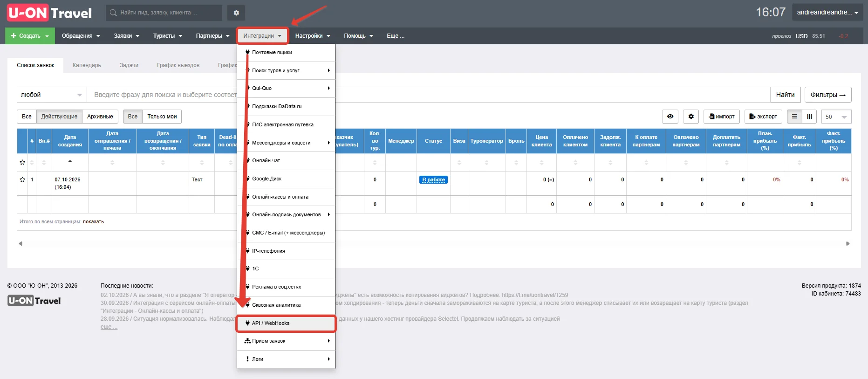The width and height of the screenshot is (868, 379).
Task: Star the request row number 1
Action: pos(22,179)
